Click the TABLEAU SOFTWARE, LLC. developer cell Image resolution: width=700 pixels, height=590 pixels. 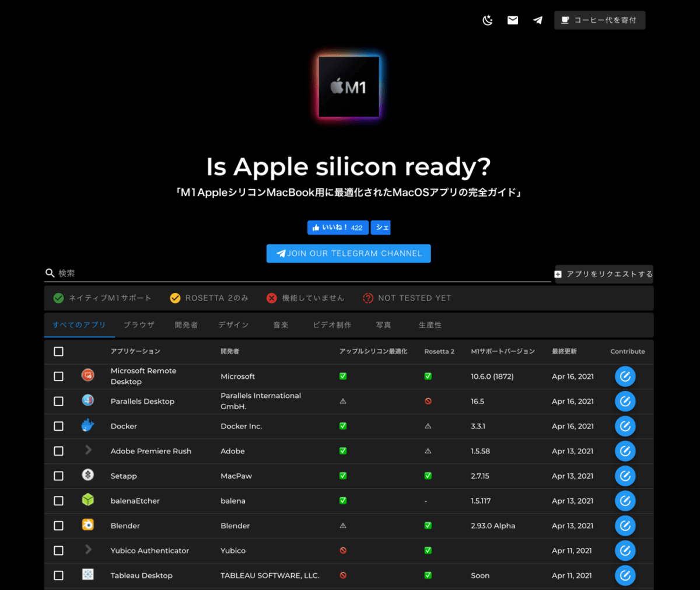tap(270, 575)
